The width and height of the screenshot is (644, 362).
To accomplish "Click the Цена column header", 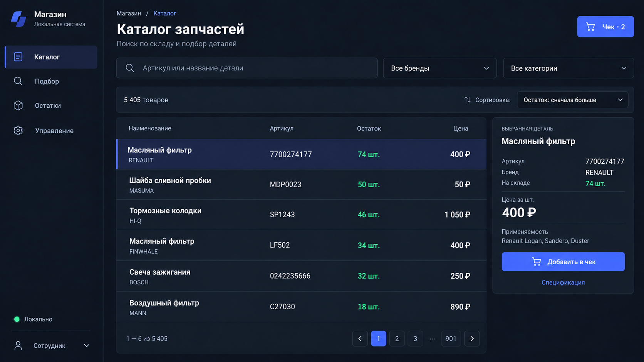I will (x=461, y=128).
